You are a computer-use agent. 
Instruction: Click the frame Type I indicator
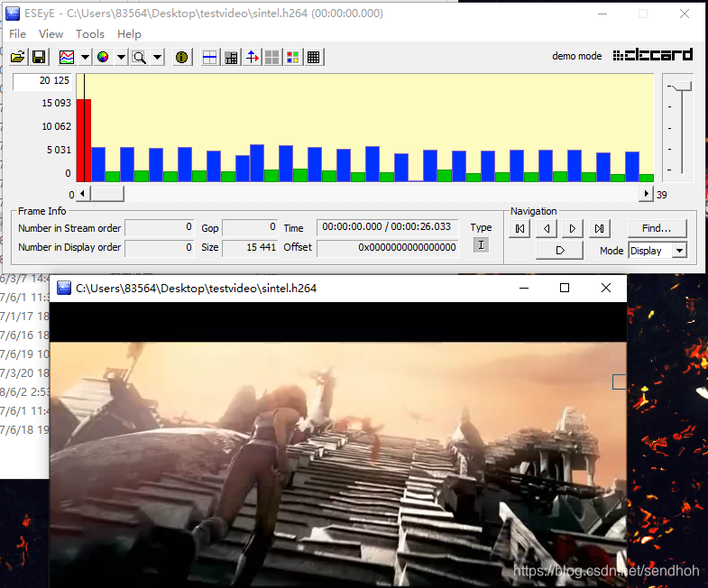click(x=481, y=245)
